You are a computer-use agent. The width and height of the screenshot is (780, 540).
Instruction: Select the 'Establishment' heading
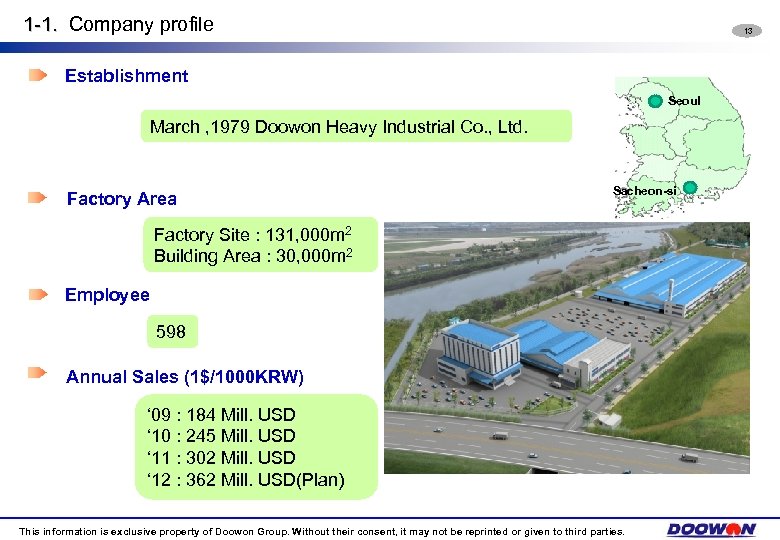coord(126,76)
